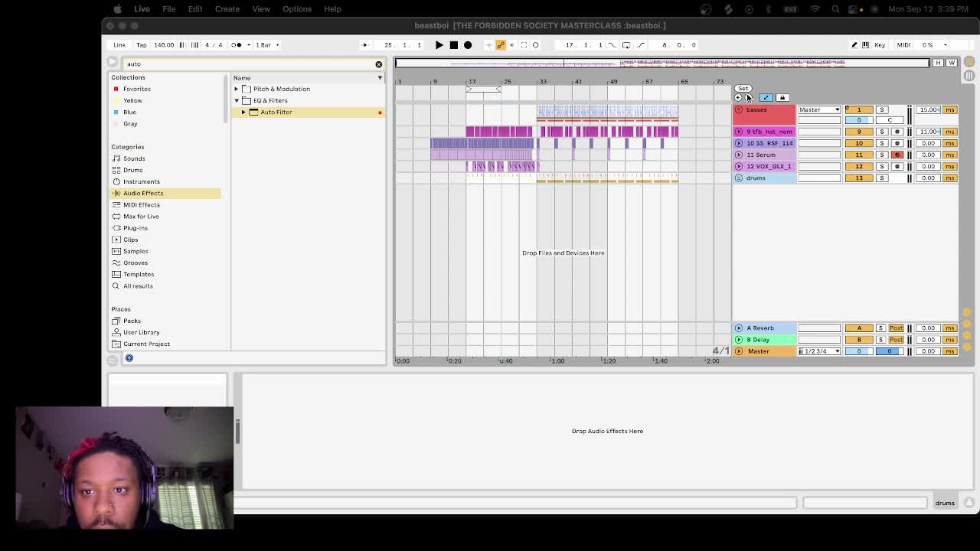The height and width of the screenshot is (551, 980).
Task: Click the Lock Envelopes icon
Action: tap(782, 98)
